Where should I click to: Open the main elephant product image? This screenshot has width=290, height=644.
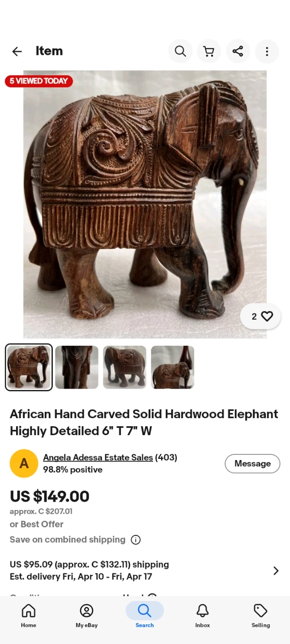[x=145, y=204]
